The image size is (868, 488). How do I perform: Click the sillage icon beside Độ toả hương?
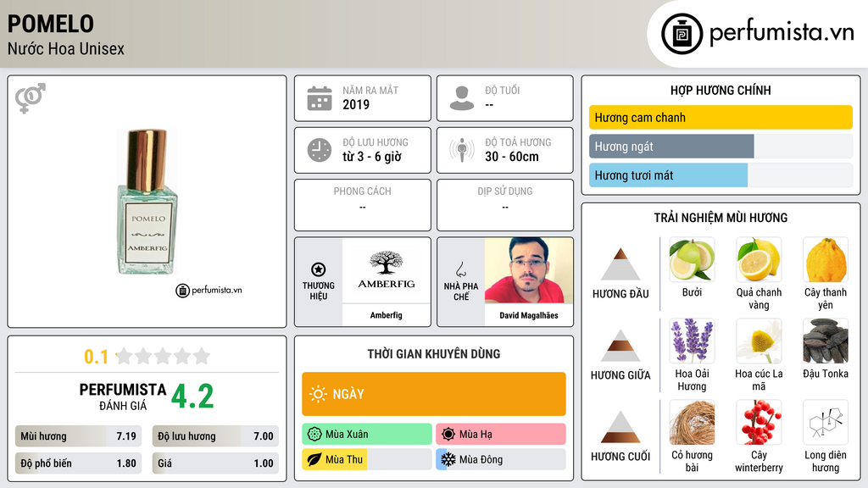462,150
